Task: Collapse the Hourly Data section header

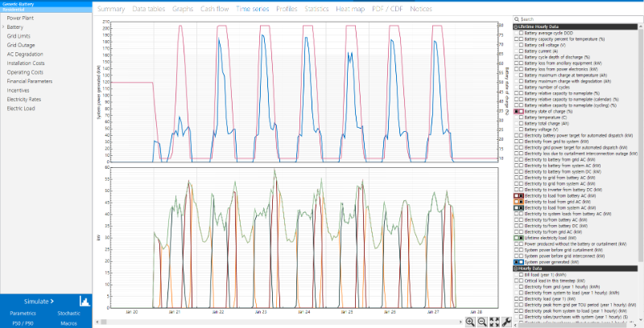Action: [x=516, y=268]
